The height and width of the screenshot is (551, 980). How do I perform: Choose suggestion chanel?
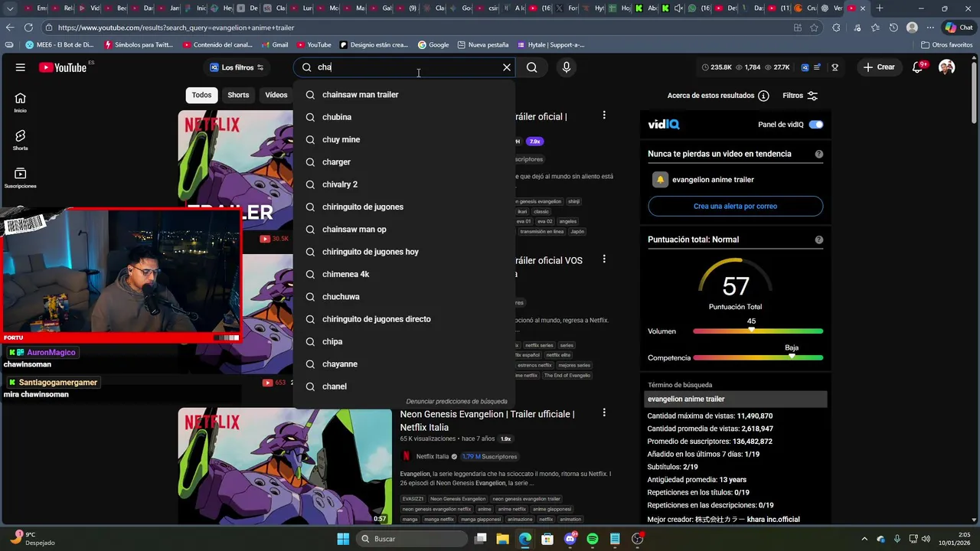point(404,386)
